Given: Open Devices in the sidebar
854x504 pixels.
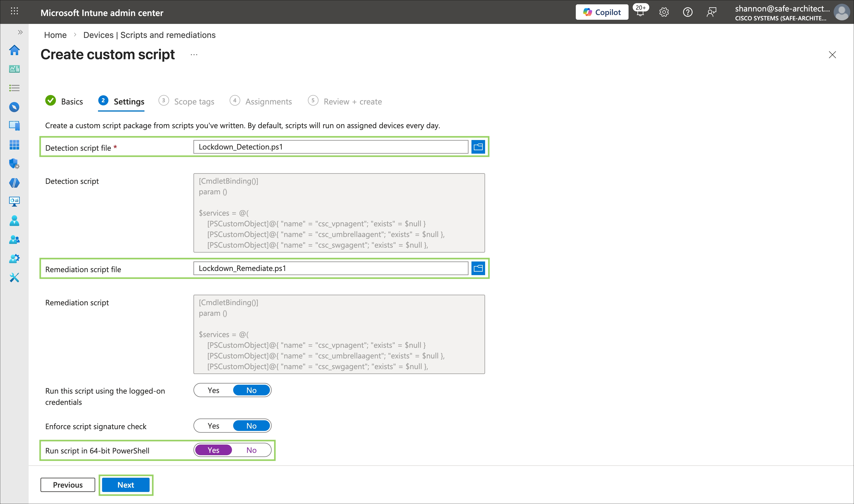Looking at the screenshot, I should point(14,126).
